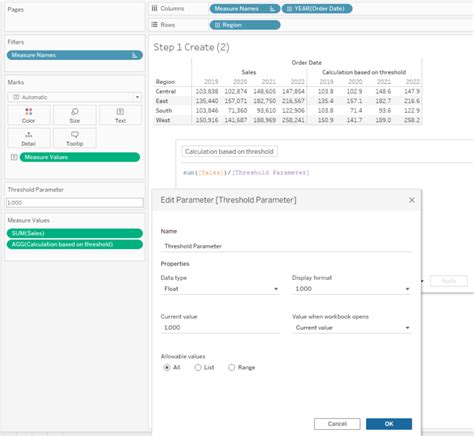The height and width of the screenshot is (436, 474).
Task: Click the Rows shelf icon
Action: point(154,25)
